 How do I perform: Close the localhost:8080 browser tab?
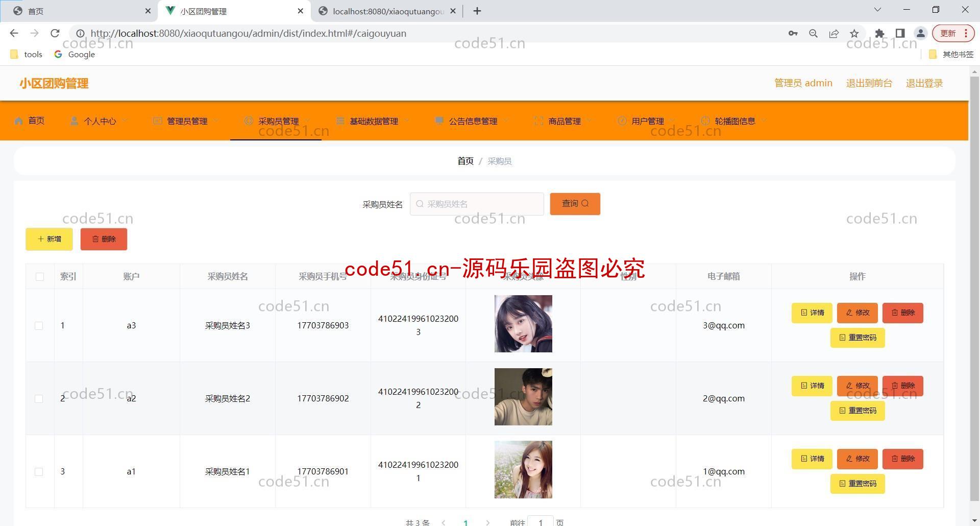coord(453,11)
